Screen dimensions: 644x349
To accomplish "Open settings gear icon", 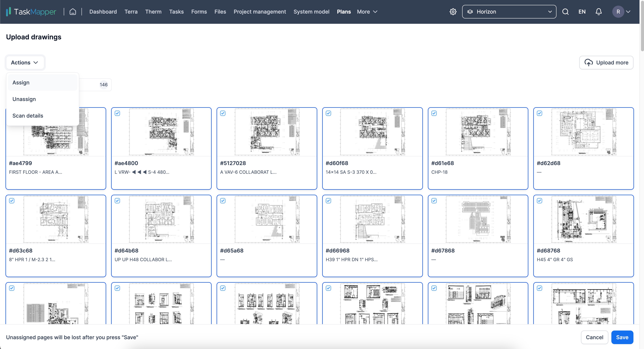I will click(x=453, y=12).
